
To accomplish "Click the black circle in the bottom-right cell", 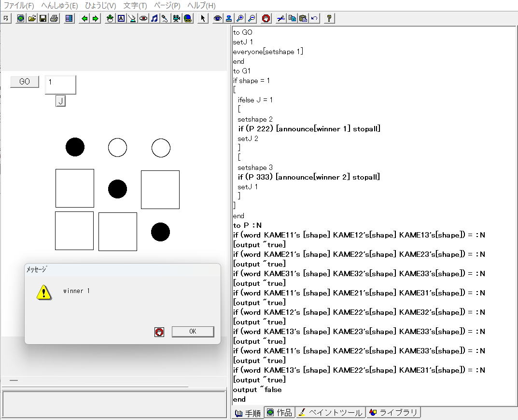I will [161, 232].
